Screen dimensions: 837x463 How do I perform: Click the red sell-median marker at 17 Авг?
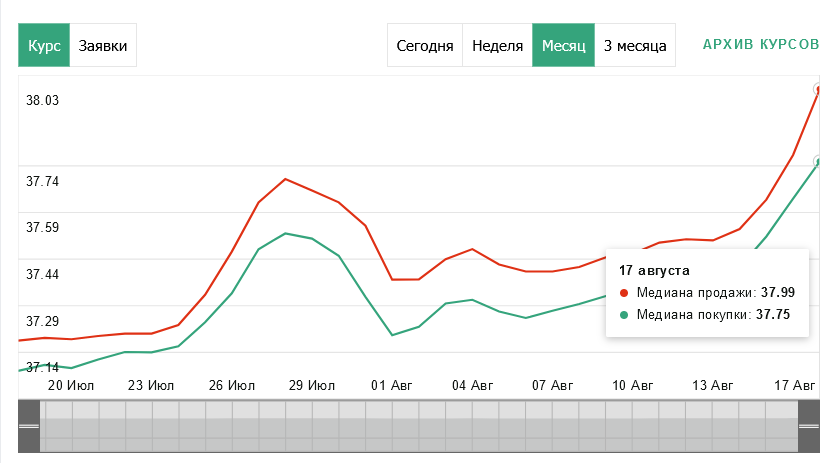point(819,89)
